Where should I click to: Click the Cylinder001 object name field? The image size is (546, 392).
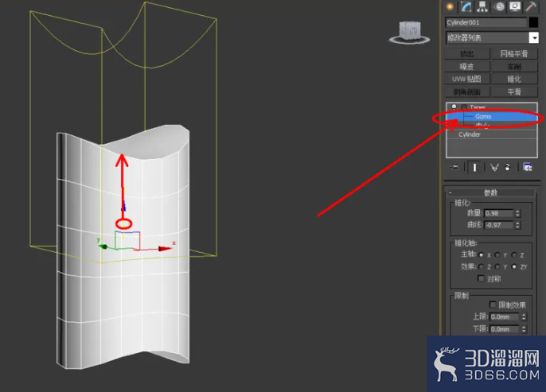click(486, 22)
